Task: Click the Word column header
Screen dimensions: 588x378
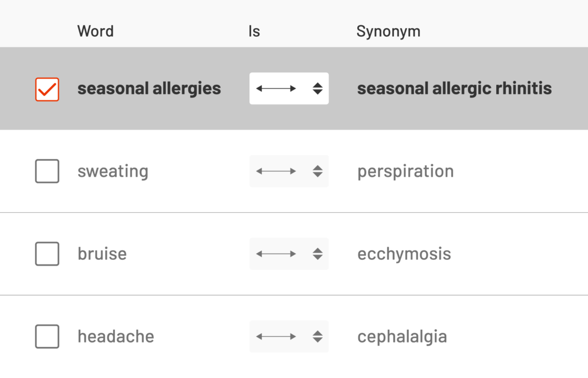Action: [x=95, y=31]
